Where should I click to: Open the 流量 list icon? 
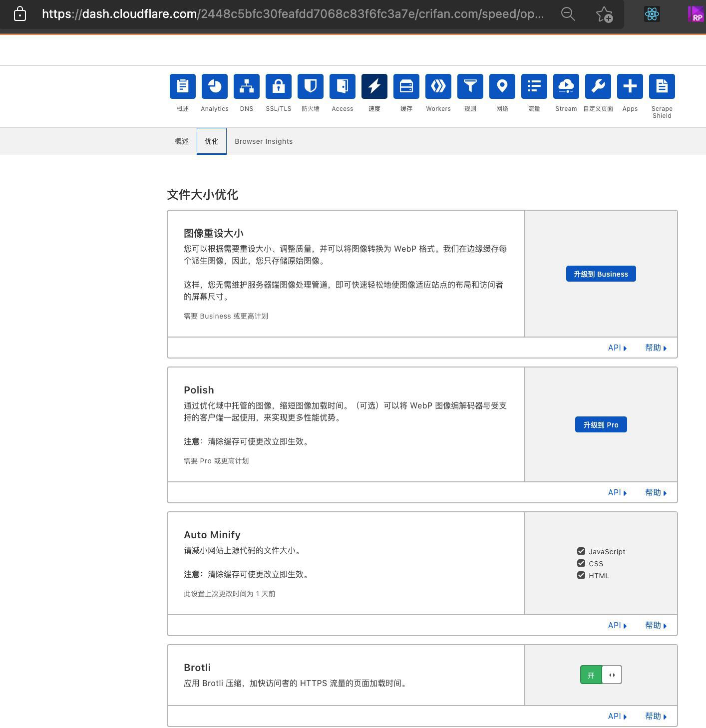click(x=534, y=86)
